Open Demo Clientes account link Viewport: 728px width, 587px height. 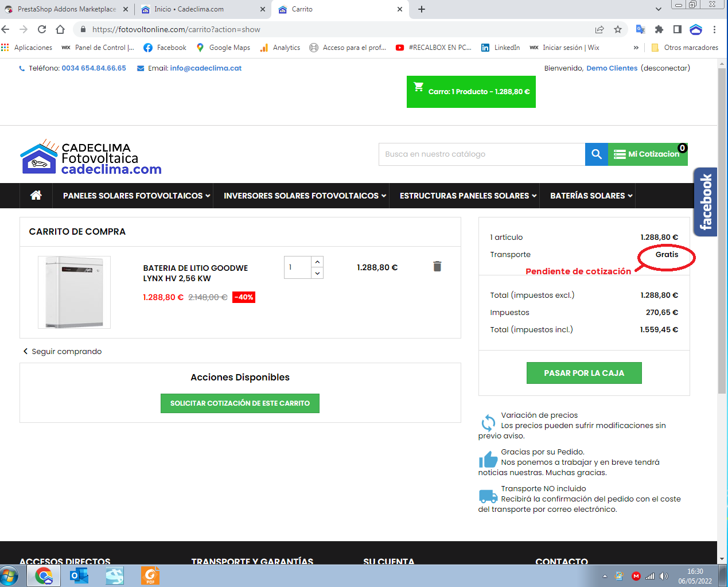pos(612,68)
